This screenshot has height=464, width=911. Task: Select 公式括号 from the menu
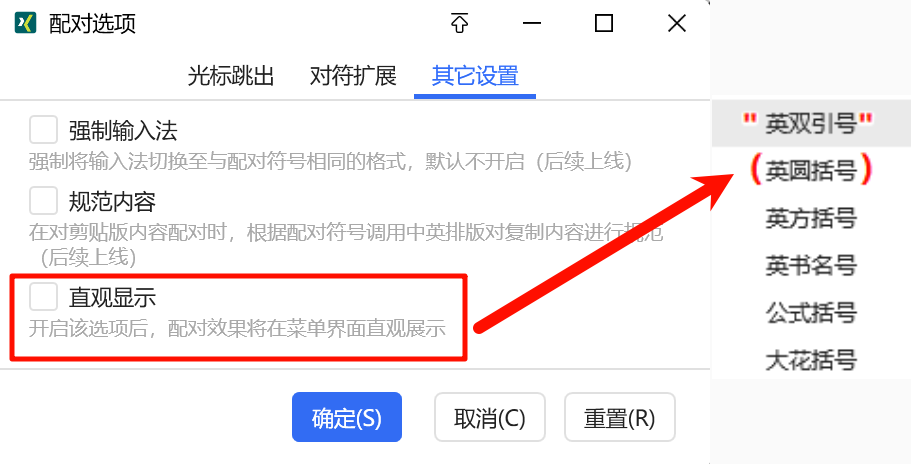coord(811,313)
